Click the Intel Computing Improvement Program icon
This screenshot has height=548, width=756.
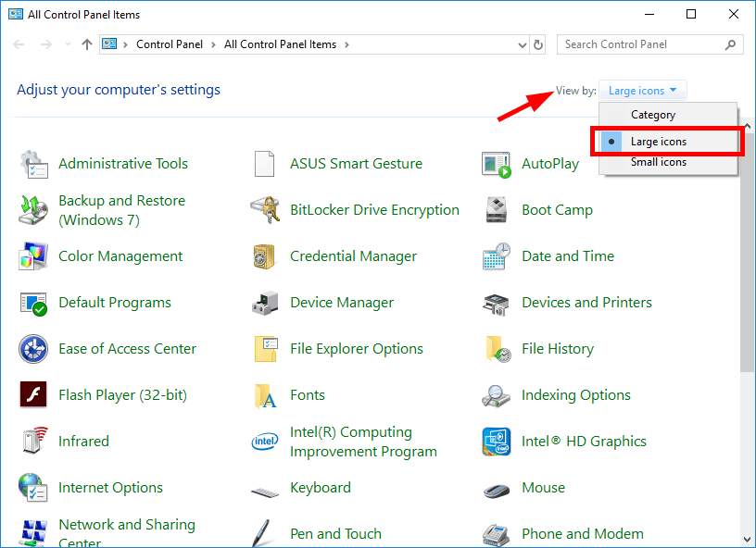265,442
